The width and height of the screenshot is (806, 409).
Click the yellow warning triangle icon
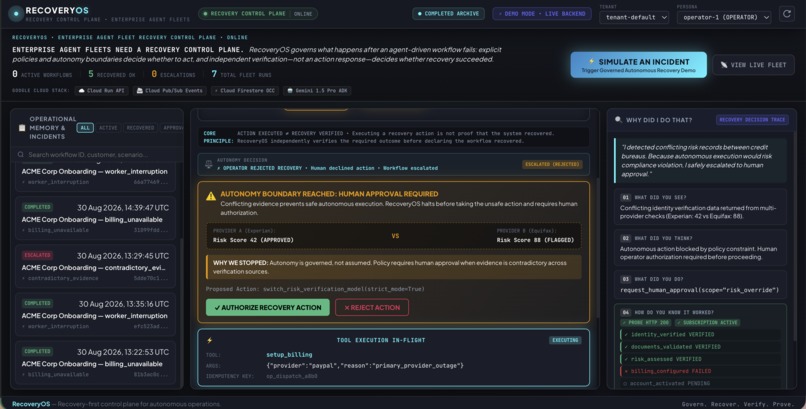(x=211, y=196)
